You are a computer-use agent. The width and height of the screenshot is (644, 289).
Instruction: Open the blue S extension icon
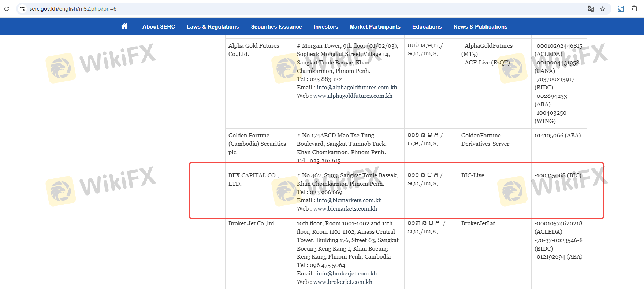click(621, 9)
